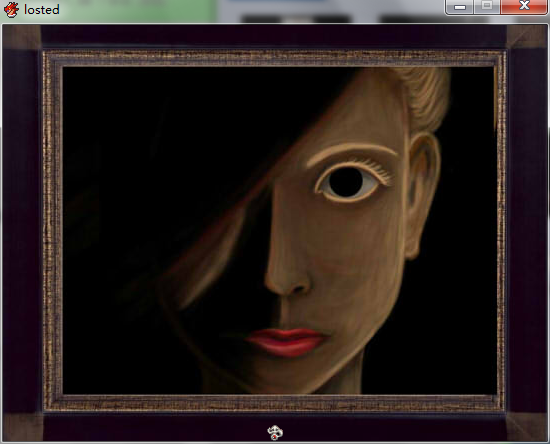Click the black eye in the portrait
This screenshot has width=550, height=444.
[x=346, y=182]
